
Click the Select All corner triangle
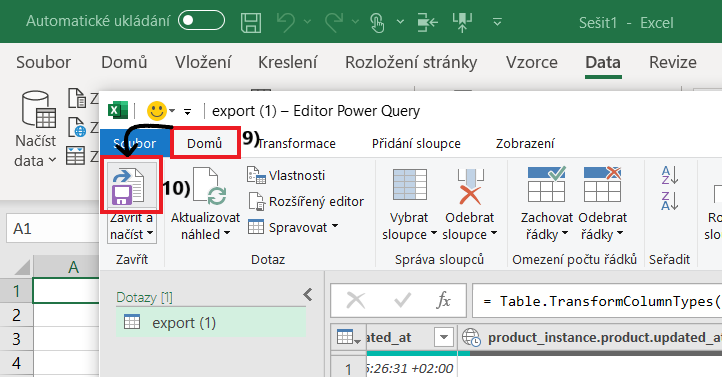point(22,267)
